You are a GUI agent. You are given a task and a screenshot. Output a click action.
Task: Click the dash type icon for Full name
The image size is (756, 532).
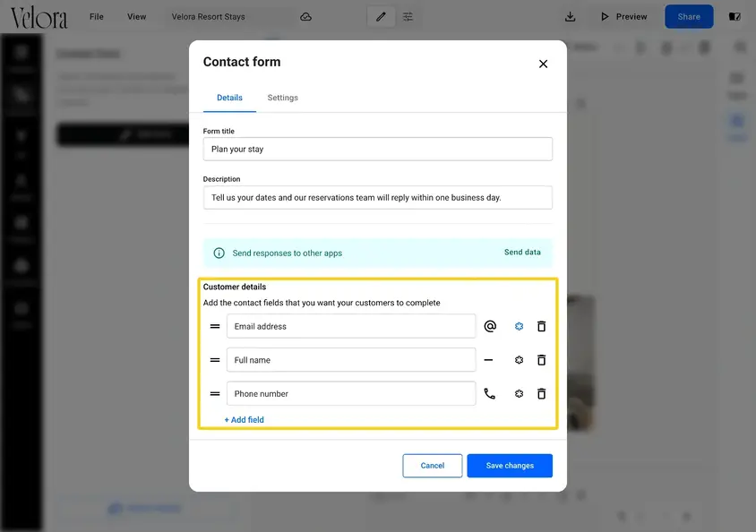pos(488,360)
